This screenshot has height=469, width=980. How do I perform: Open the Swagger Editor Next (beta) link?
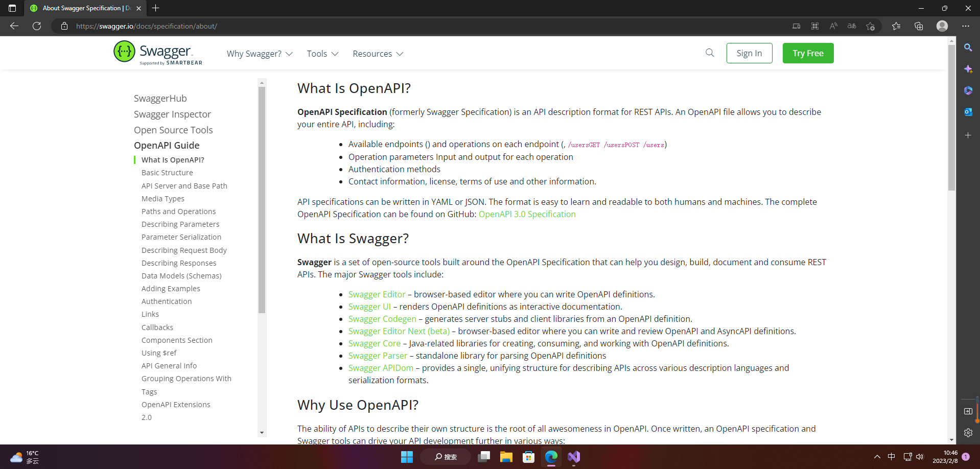click(x=399, y=331)
